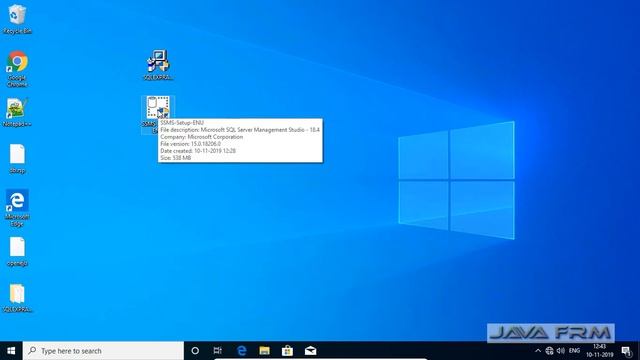Open the taskbar clock and date
Screen dimensions: 640x360
(x=600, y=351)
